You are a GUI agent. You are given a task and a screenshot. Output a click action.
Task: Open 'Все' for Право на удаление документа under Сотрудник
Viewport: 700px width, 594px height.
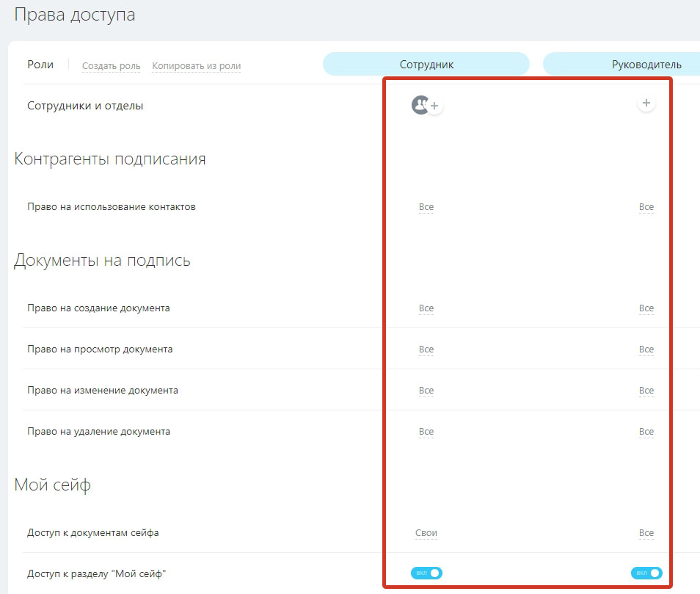coord(426,431)
